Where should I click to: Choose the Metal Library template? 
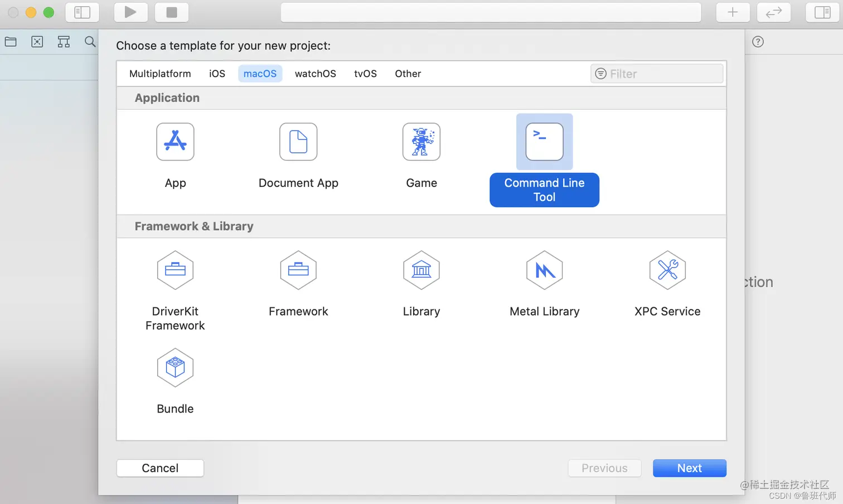544,270
